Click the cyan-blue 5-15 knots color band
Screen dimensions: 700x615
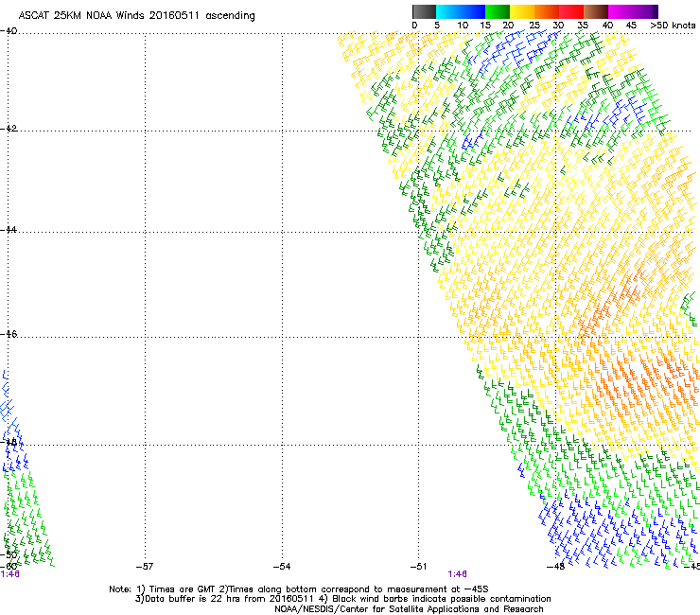pyautogui.click(x=461, y=11)
